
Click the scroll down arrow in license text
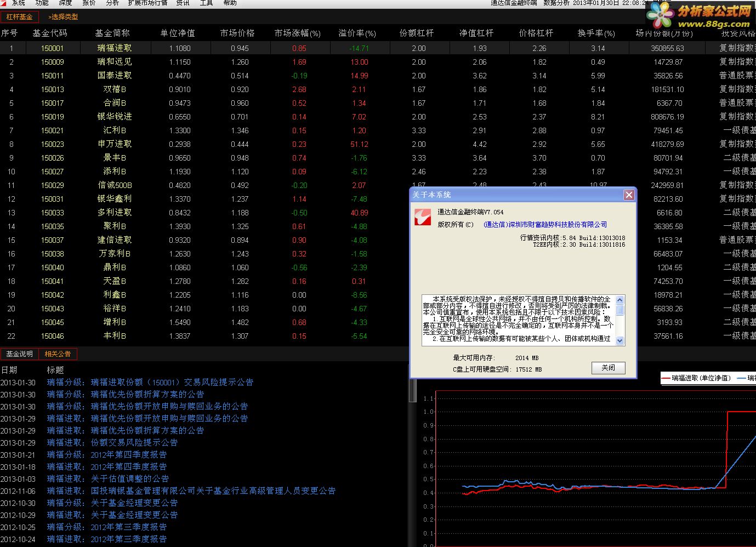click(620, 340)
